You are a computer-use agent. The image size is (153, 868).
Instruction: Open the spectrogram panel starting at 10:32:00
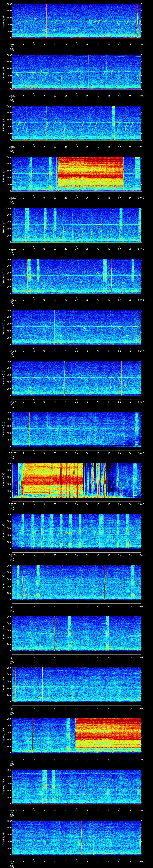point(76,838)
